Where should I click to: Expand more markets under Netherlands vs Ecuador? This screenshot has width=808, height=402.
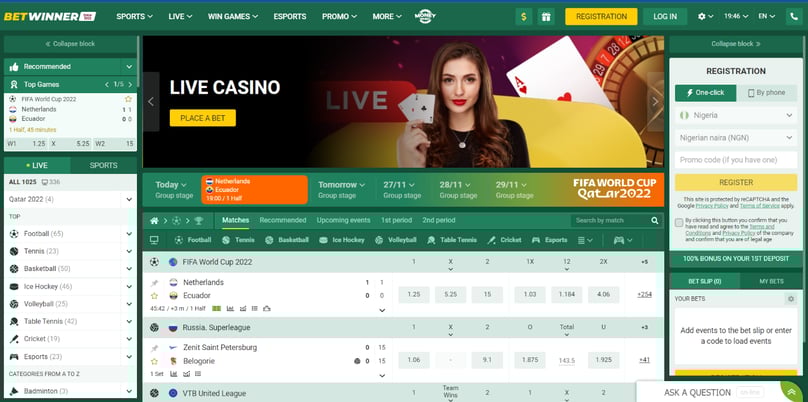click(382, 310)
